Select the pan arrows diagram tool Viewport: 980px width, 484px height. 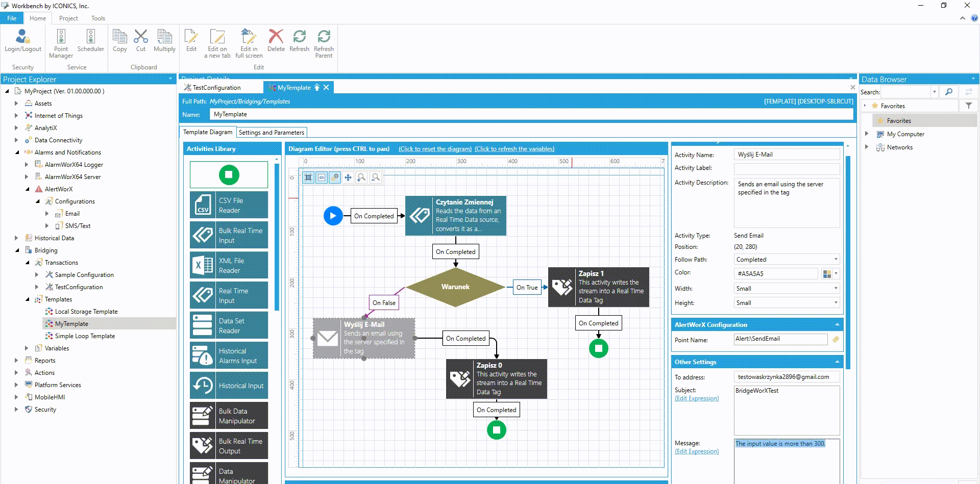pos(348,177)
